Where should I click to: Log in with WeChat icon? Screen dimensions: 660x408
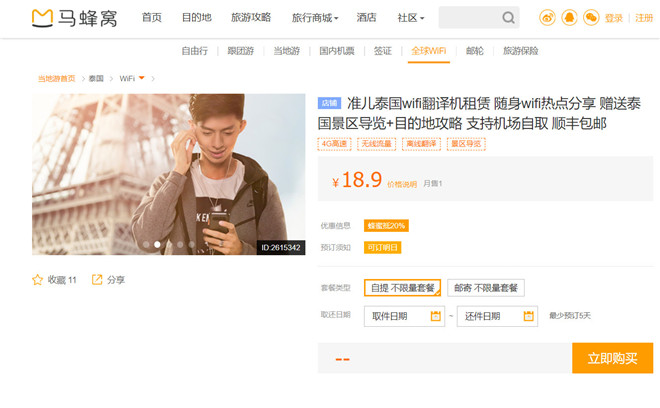click(591, 18)
